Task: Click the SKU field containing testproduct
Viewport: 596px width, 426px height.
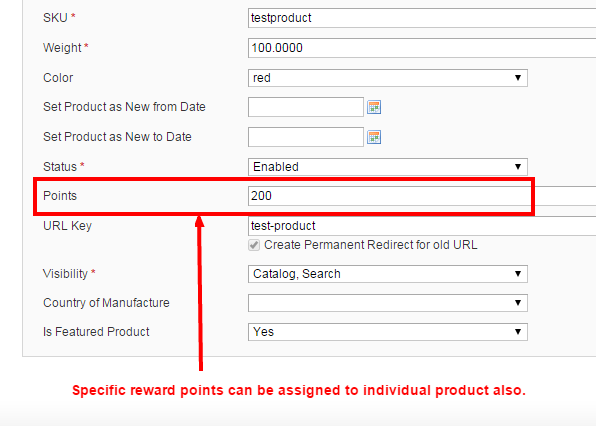Action: [422, 18]
